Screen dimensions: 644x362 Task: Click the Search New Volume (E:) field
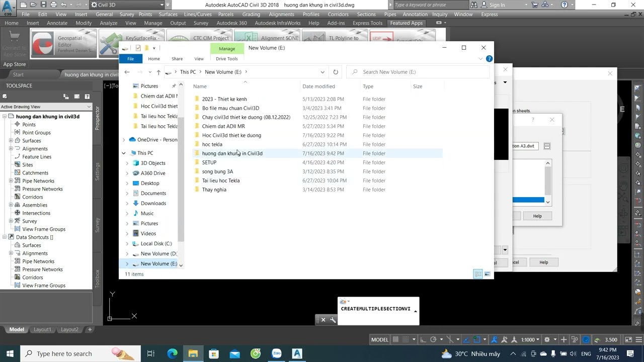point(418,72)
